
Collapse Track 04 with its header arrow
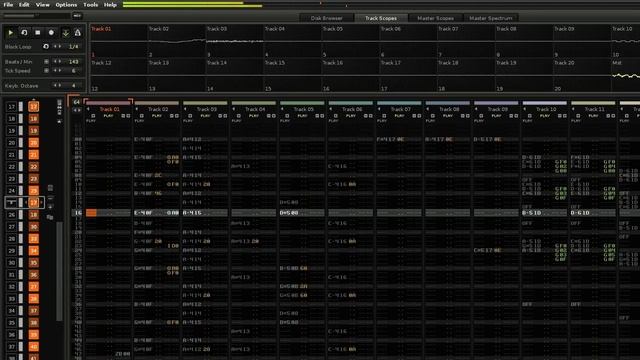pyautogui.click(x=234, y=109)
